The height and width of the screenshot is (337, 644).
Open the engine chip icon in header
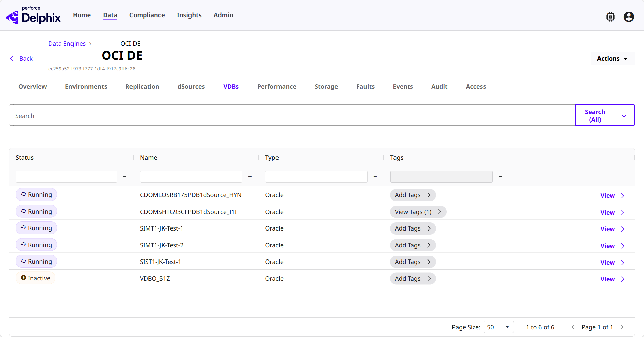[610, 17]
